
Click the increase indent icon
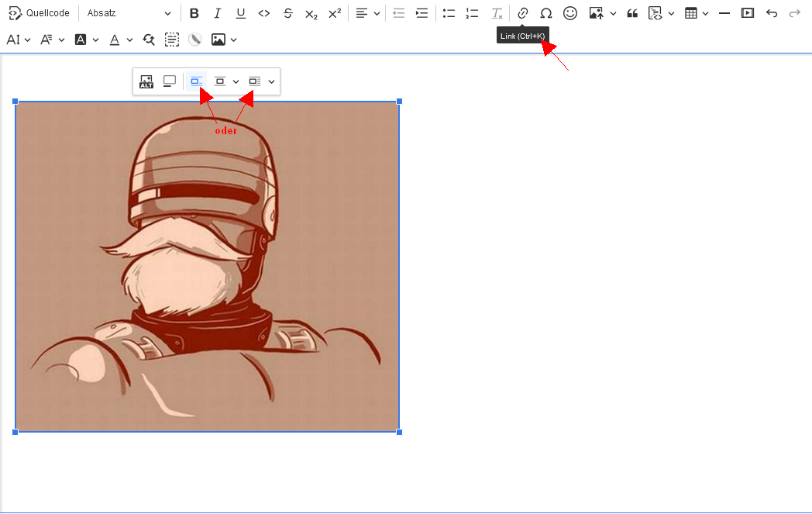[422, 13]
